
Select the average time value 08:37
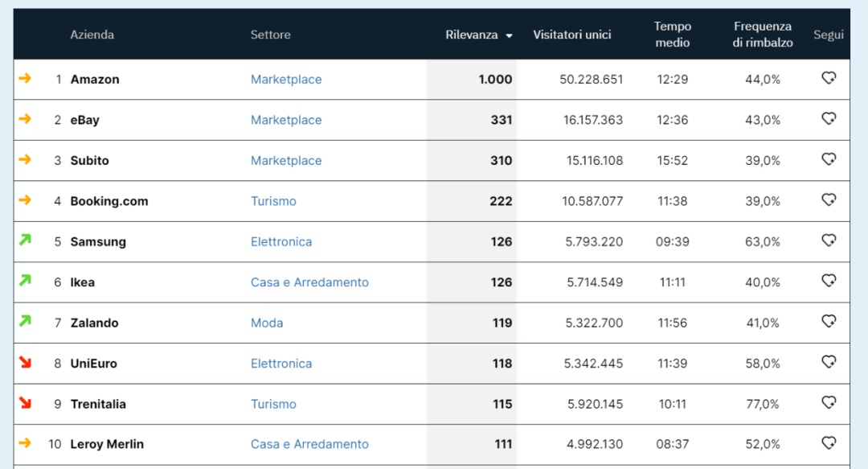(x=673, y=444)
